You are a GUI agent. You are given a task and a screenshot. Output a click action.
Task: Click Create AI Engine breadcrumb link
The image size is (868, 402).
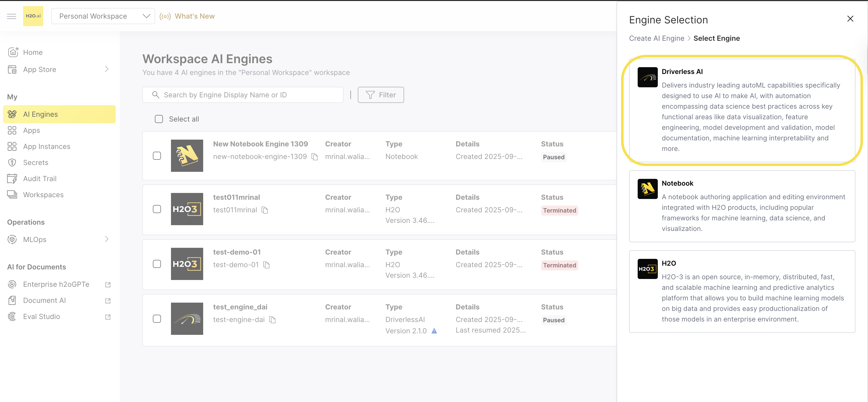[x=656, y=38]
